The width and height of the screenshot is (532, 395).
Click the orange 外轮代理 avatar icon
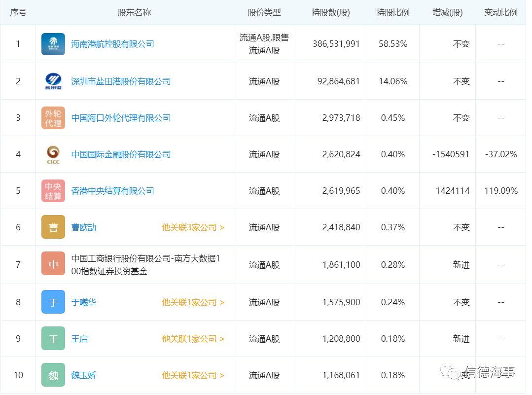tap(53, 118)
